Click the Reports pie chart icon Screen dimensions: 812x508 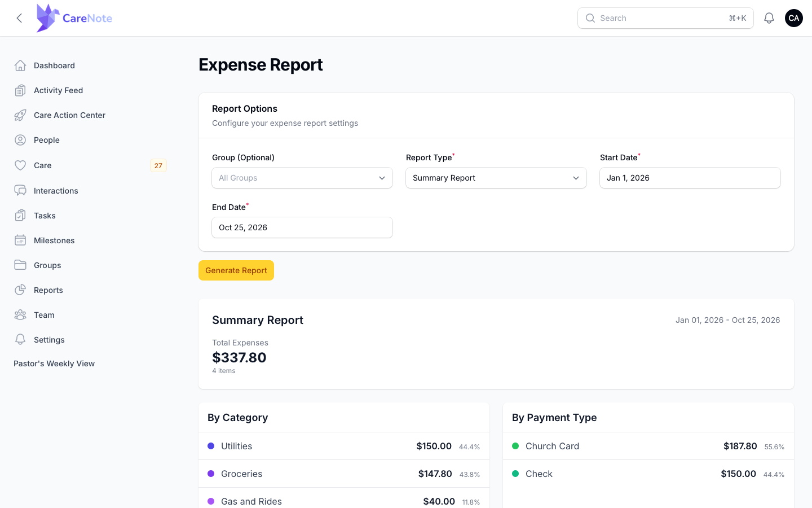(20, 290)
